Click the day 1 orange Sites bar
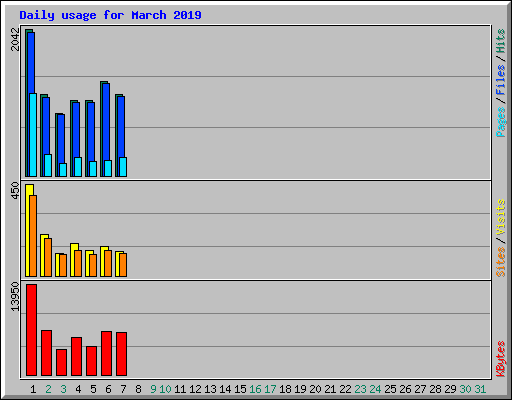Viewport: 512px width, 400px height. [33, 236]
